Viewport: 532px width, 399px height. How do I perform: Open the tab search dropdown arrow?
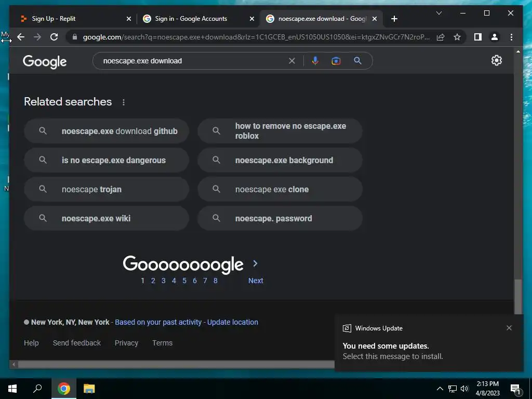(x=438, y=13)
